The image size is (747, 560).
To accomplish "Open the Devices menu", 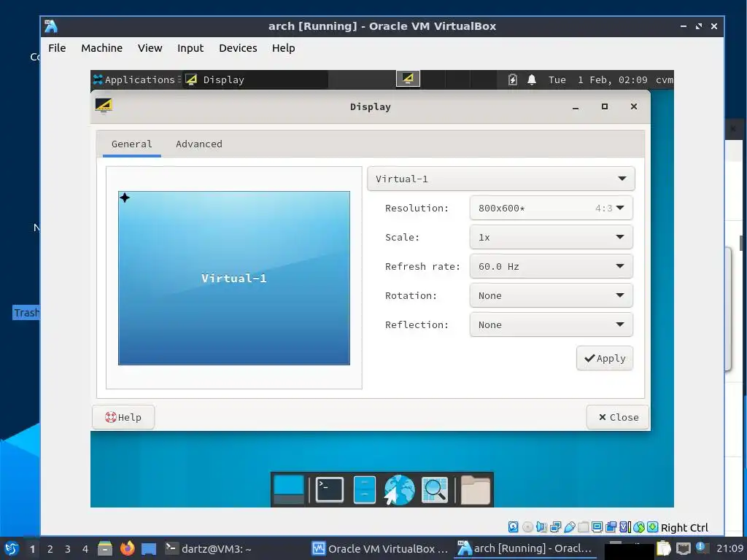I will click(238, 48).
